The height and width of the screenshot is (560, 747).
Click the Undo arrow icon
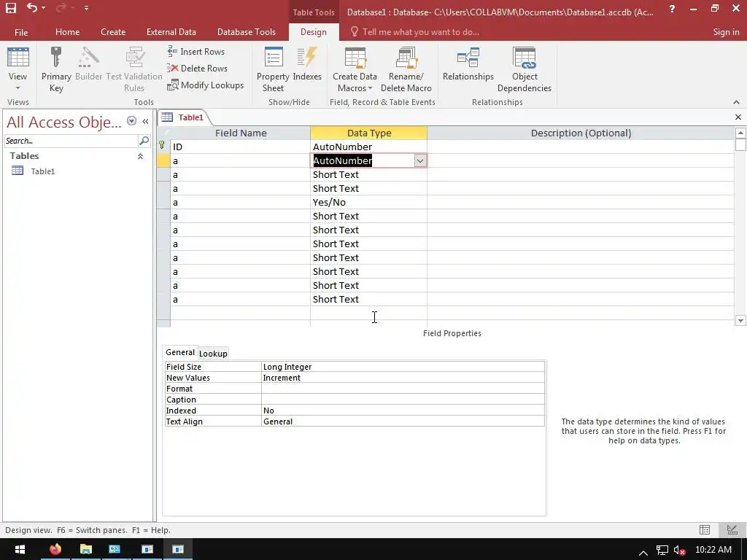[32, 7]
